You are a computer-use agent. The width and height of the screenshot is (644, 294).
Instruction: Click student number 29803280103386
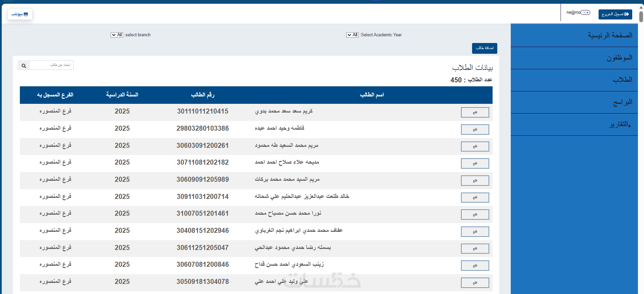pos(203,128)
